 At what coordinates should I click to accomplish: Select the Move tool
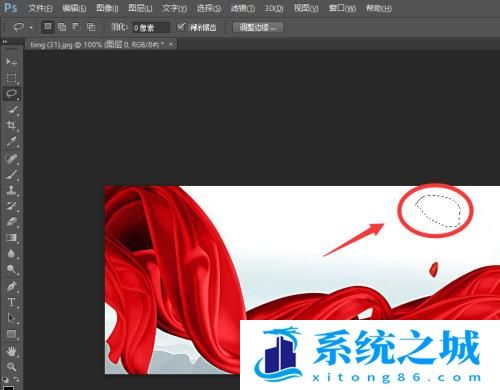pos(11,62)
